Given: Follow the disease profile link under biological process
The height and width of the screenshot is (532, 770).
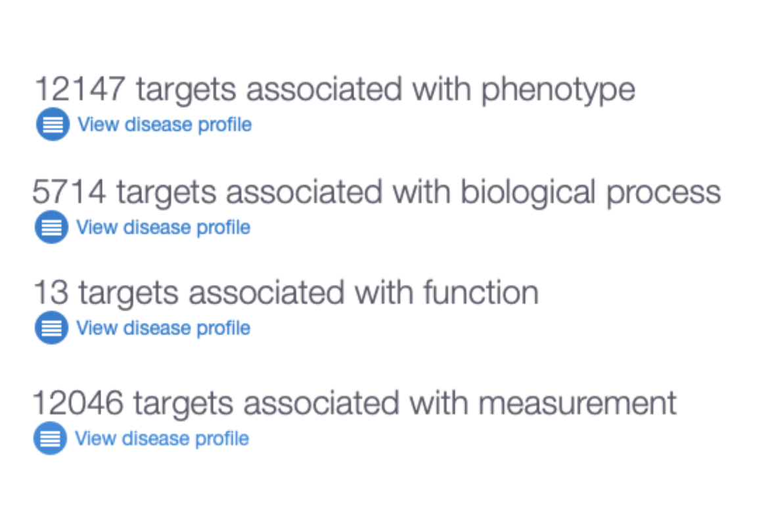Looking at the screenshot, I should tap(164, 227).
